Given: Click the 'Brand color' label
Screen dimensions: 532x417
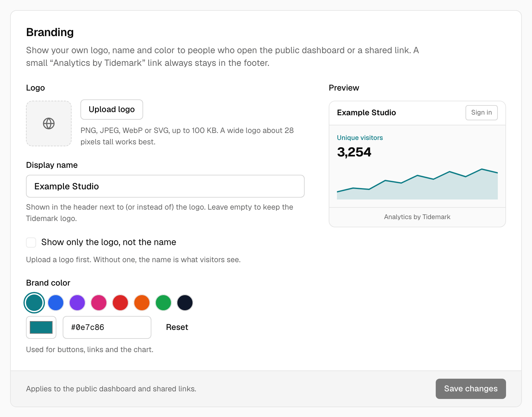Looking at the screenshot, I should [48, 283].
